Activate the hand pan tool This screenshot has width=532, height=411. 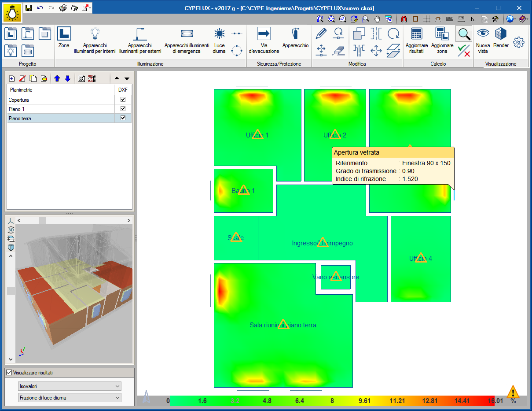(377, 19)
